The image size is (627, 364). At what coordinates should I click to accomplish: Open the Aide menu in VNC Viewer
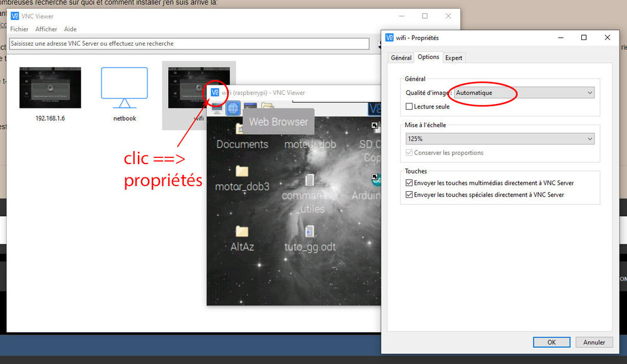pos(70,29)
